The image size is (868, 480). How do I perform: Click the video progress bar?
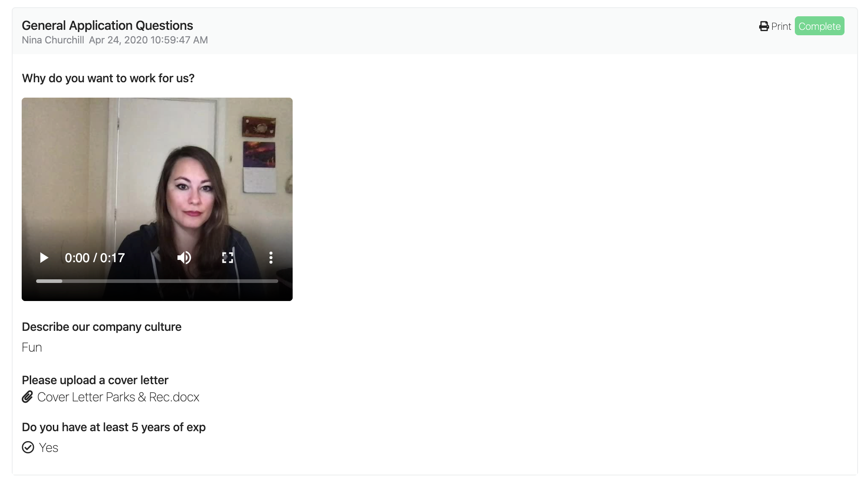pyautogui.click(x=157, y=281)
